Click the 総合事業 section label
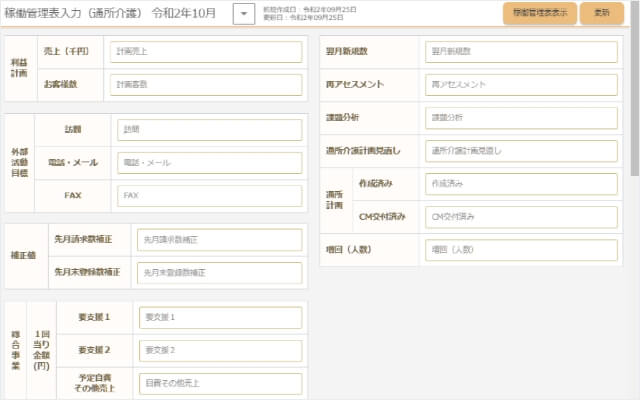Viewport: 640px width, 400px height. click(16, 350)
